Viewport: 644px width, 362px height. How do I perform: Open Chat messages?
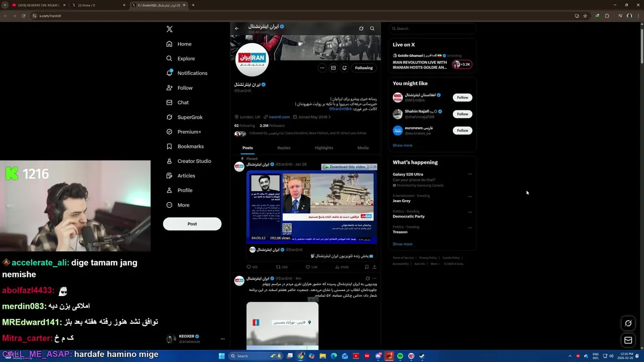pyautogui.click(x=178, y=102)
